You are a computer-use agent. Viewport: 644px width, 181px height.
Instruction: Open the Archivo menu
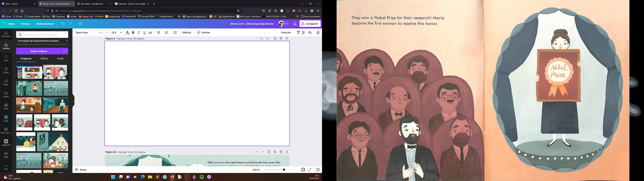[25, 24]
